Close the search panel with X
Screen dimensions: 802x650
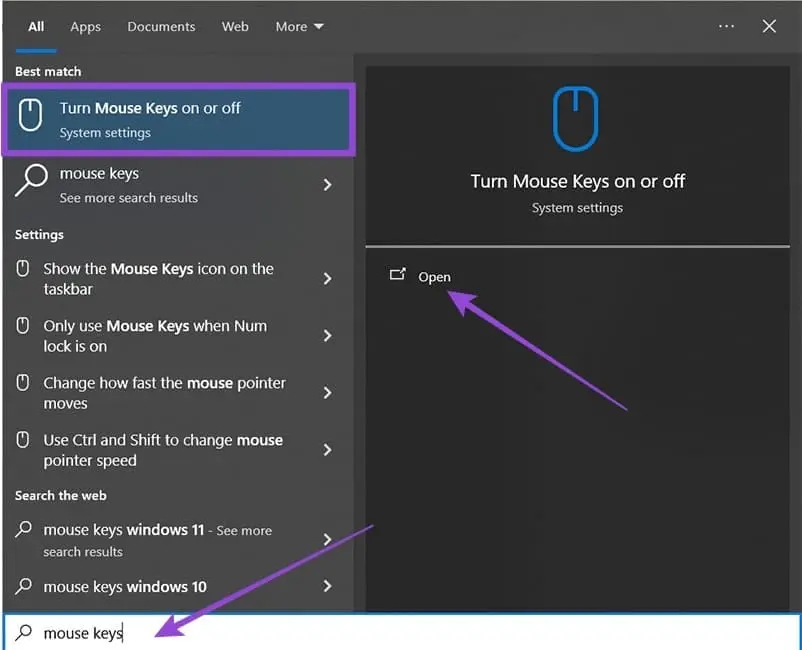point(769,27)
